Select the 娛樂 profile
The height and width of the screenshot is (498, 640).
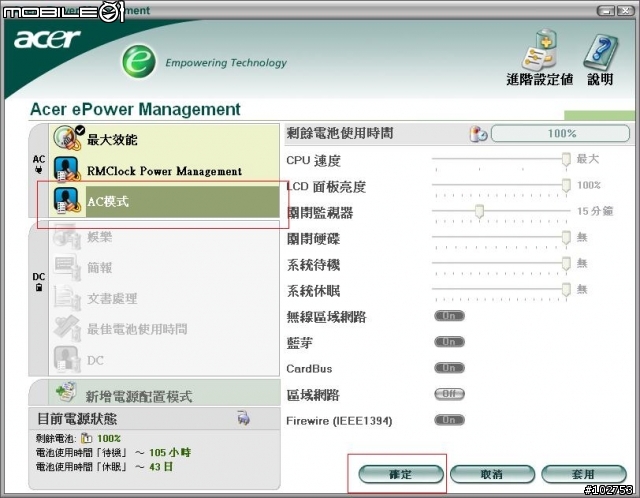pyautogui.click(x=164, y=237)
